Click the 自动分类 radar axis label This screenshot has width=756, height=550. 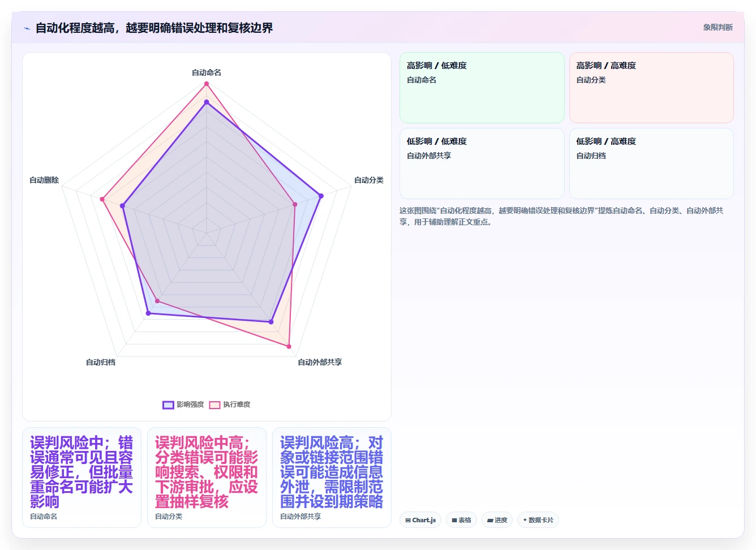pyautogui.click(x=369, y=180)
